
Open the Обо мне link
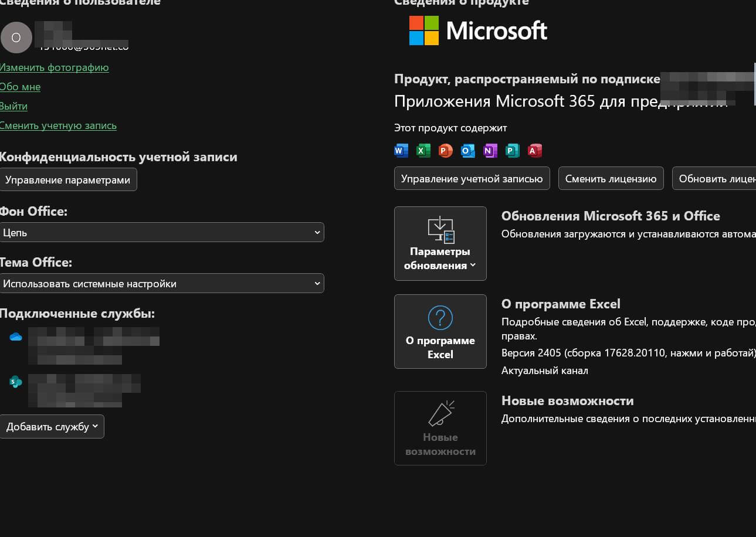click(x=20, y=87)
